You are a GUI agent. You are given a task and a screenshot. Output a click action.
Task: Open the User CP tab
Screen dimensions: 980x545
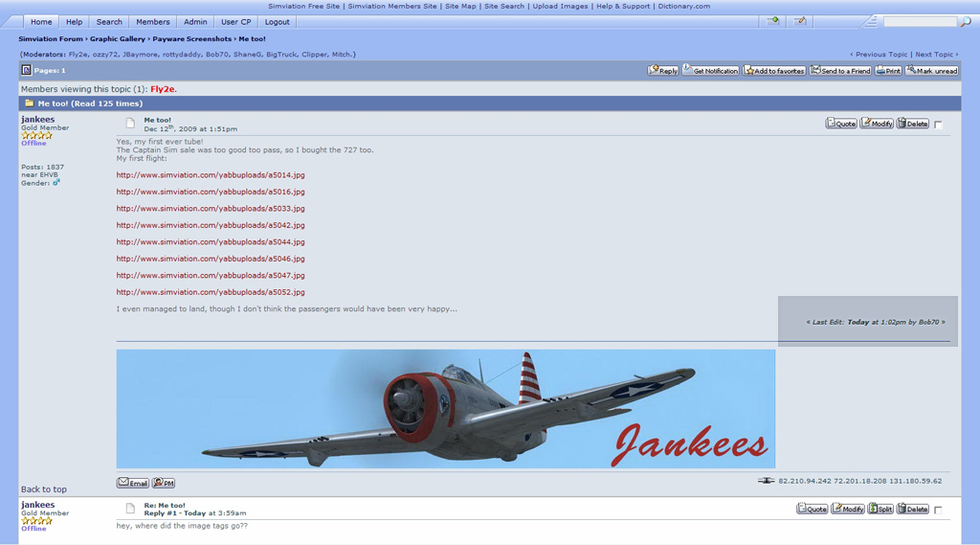236,22
